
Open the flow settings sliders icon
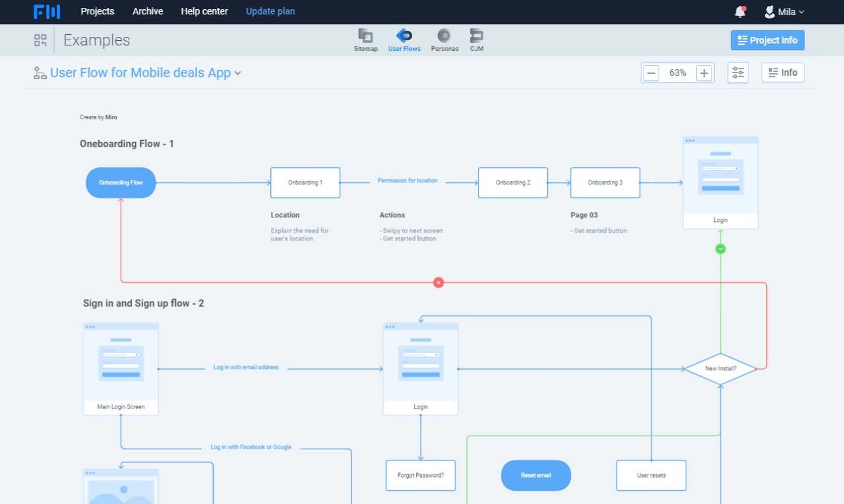coord(738,72)
